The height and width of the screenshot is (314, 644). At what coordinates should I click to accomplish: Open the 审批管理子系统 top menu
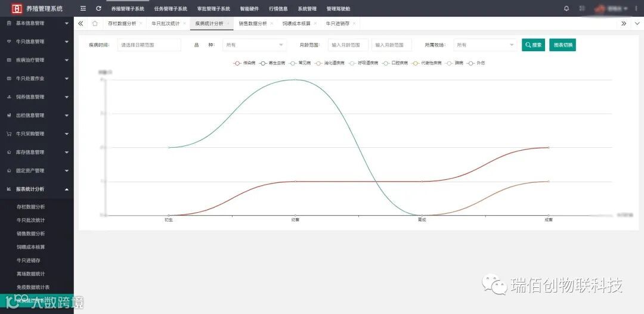pos(213,8)
